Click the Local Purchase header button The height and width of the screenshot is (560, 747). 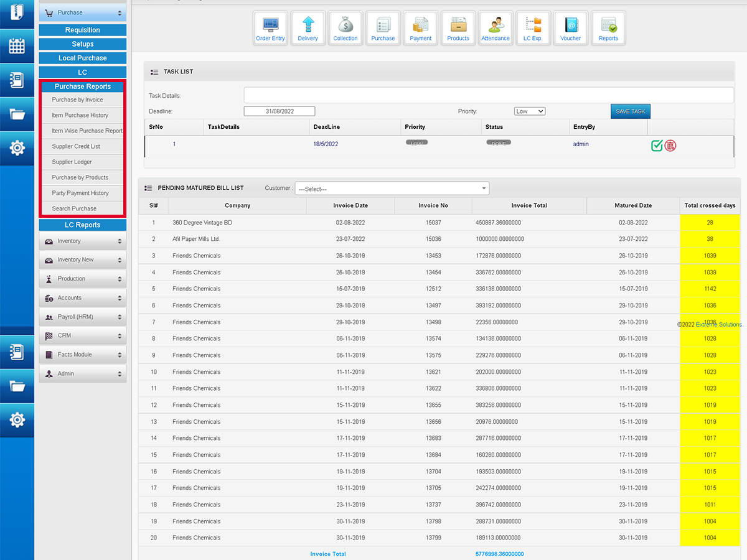click(x=83, y=58)
